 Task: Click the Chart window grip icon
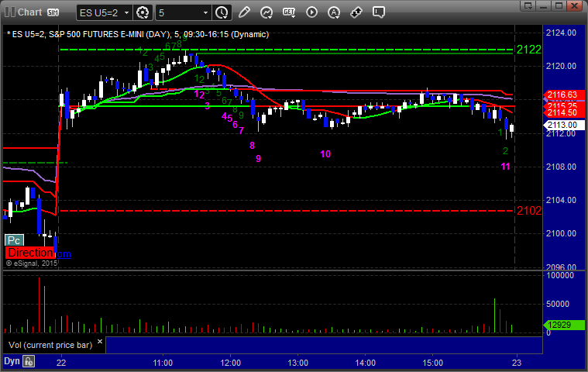click(x=10, y=12)
